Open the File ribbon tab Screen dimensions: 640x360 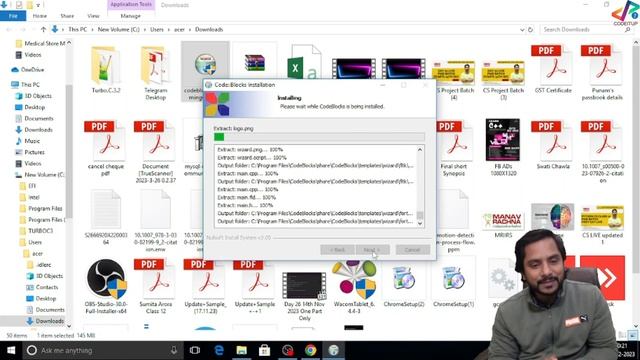[13, 16]
